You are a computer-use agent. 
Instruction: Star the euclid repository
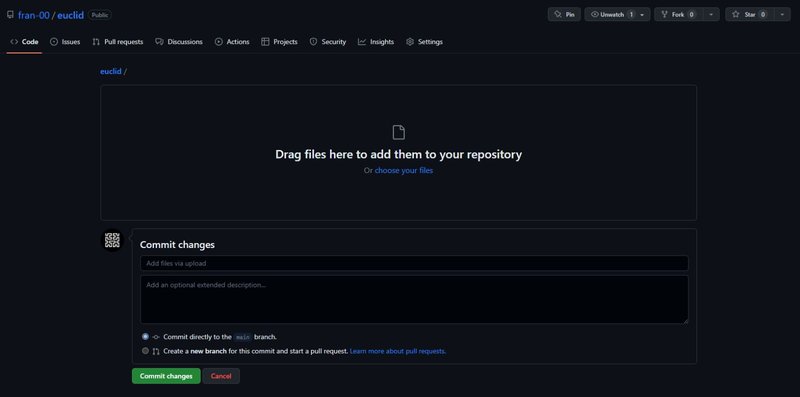click(x=749, y=14)
